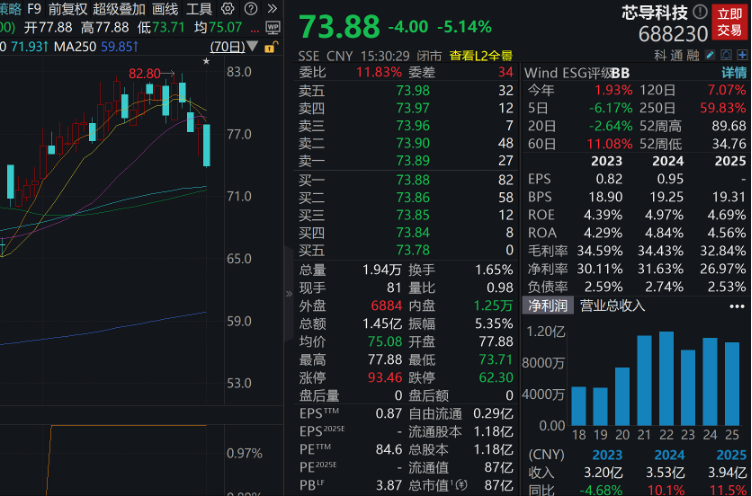
Task: Click the 82.80 high price label on chart
Action: click(144, 73)
